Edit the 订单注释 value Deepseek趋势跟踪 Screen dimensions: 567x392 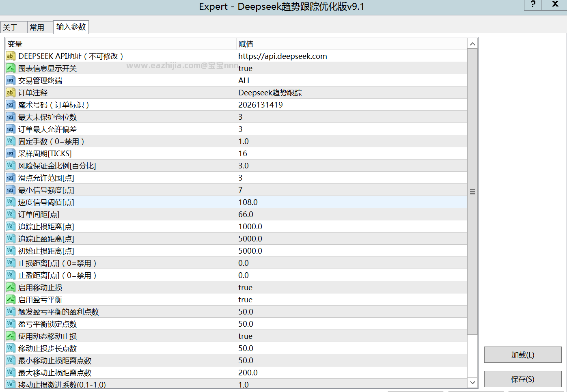[x=351, y=93]
